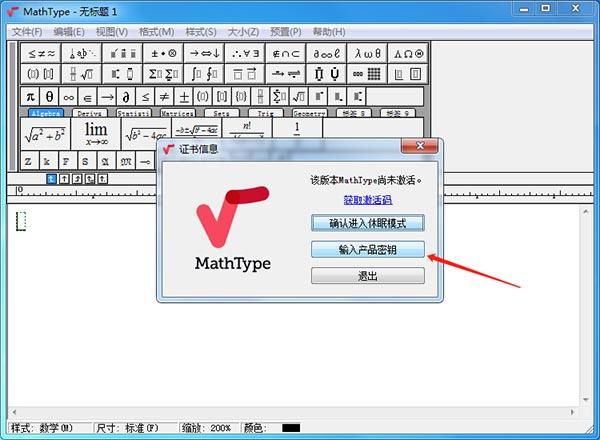The height and width of the screenshot is (440, 600).
Task: Switch to the Matrices tab
Action: pyautogui.click(x=177, y=113)
